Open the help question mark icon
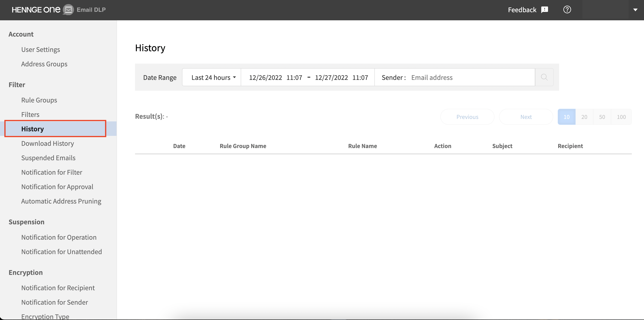Viewport: 644px width, 320px height. 567,10
